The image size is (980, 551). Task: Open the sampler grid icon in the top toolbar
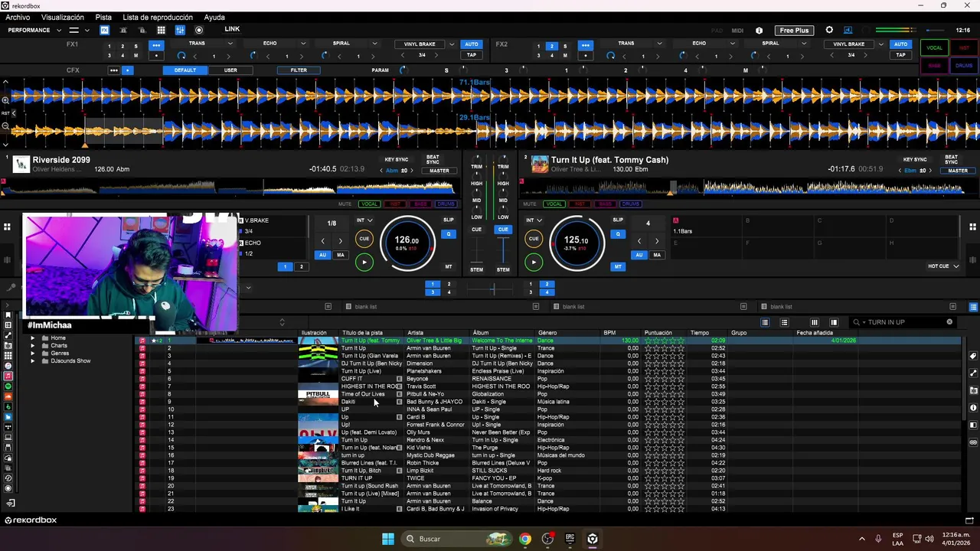[162, 30]
